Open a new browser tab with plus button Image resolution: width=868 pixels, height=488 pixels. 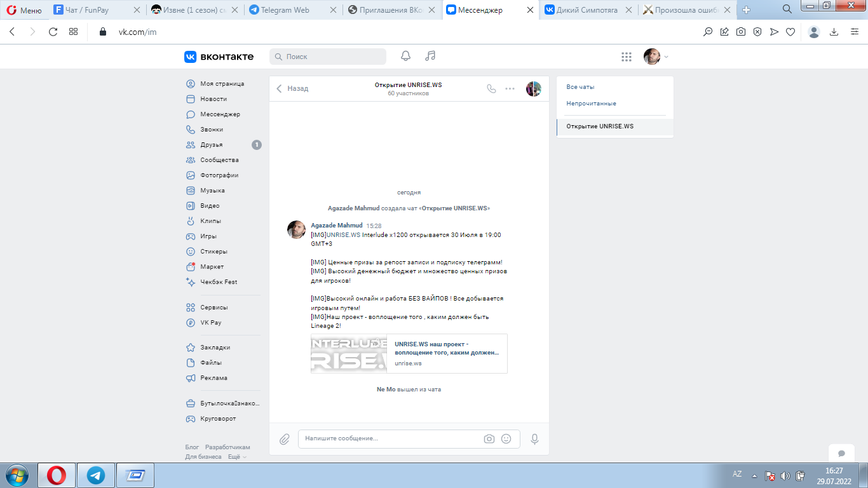[x=747, y=10]
